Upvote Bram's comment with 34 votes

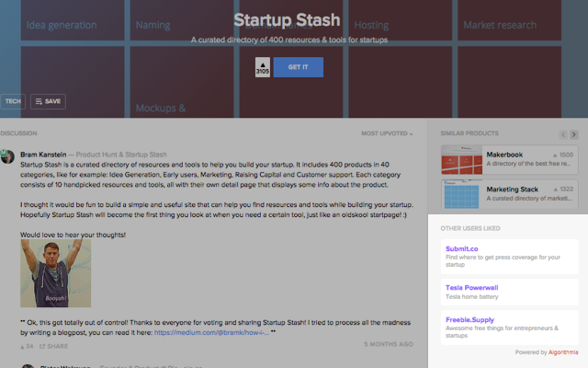27,346
